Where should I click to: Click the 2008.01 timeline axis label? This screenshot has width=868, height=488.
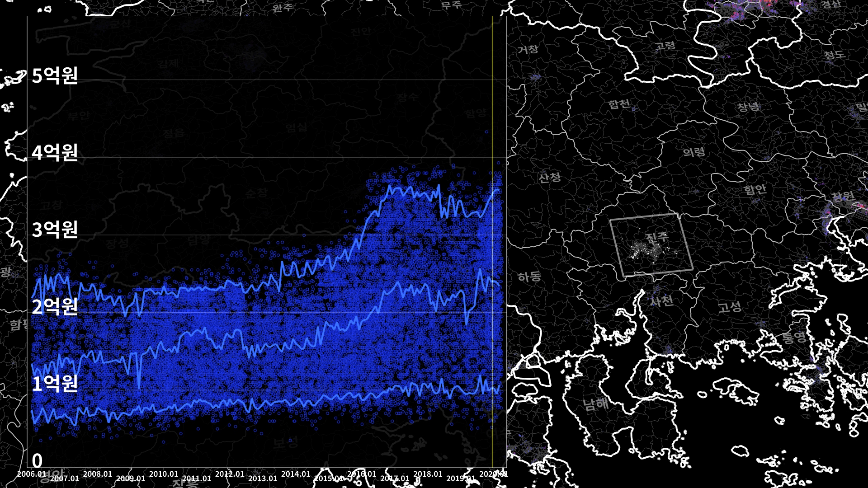[98, 474]
